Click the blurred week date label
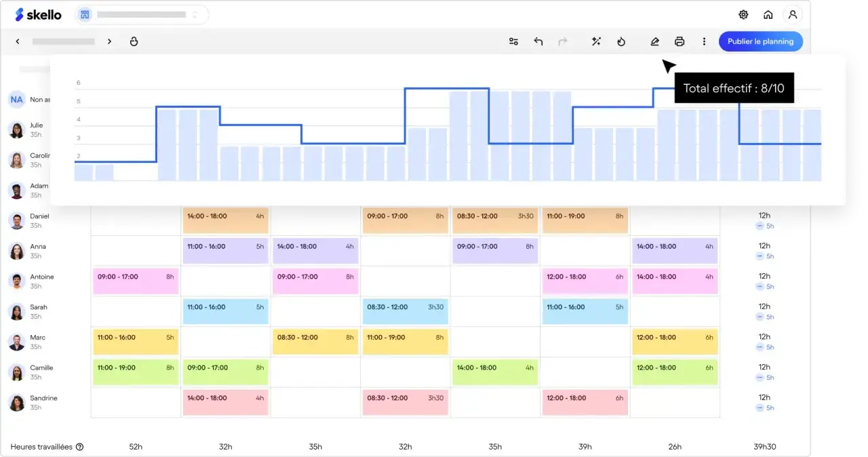The width and height of the screenshot is (868, 457). (64, 41)
